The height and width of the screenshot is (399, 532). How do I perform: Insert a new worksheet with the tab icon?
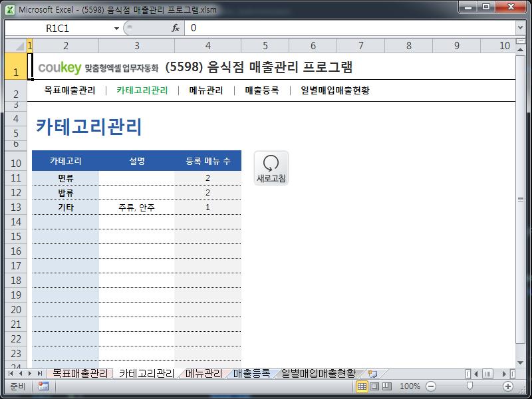click(372, 374)
